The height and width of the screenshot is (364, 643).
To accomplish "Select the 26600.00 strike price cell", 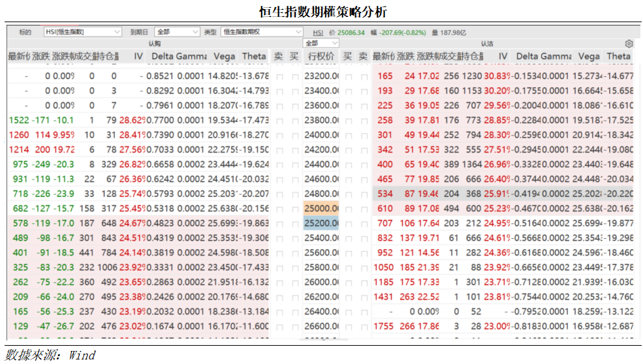I will point(321,327).
